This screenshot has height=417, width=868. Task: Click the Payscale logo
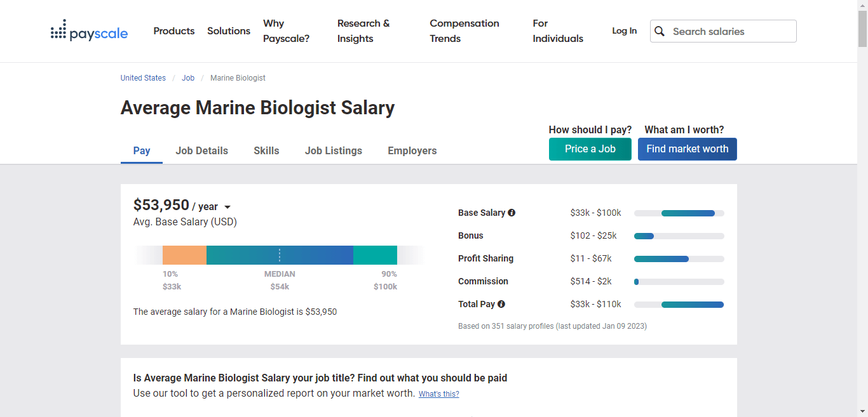(88, 30)
